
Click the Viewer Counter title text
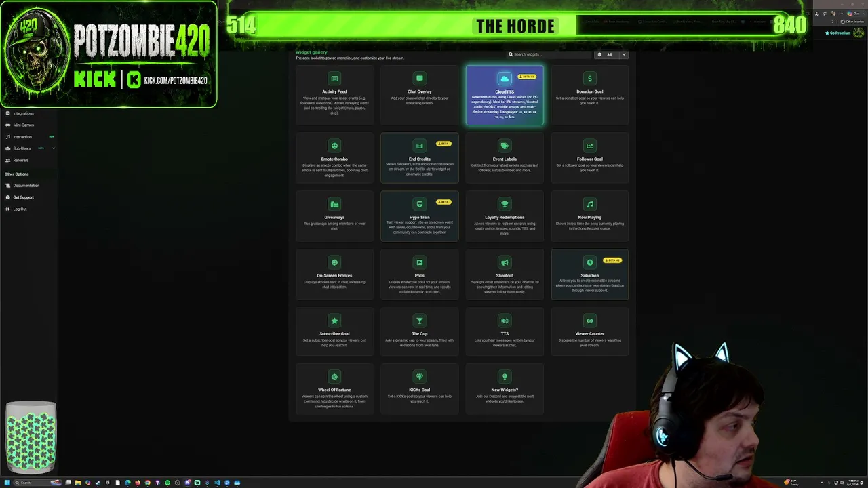(590, 333)
